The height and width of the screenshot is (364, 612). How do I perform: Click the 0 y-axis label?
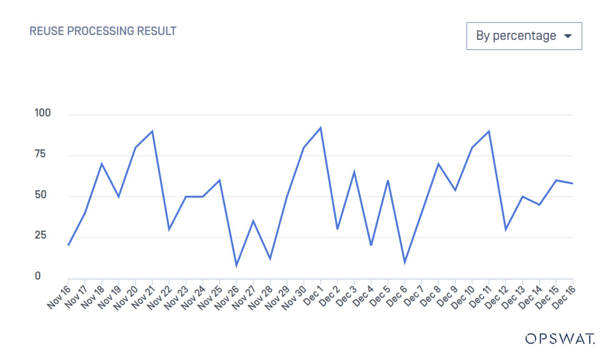tap(38, 276)
